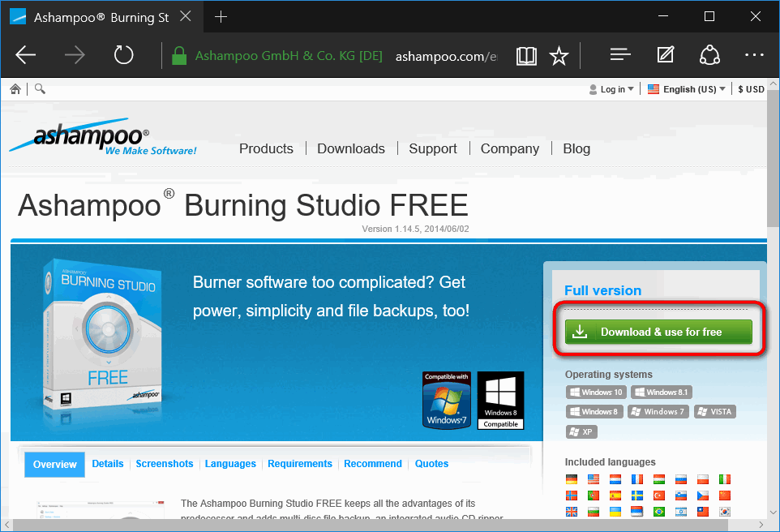Open the Support menu
This screenshot has width=780, height=532.
tap(433, 148)
